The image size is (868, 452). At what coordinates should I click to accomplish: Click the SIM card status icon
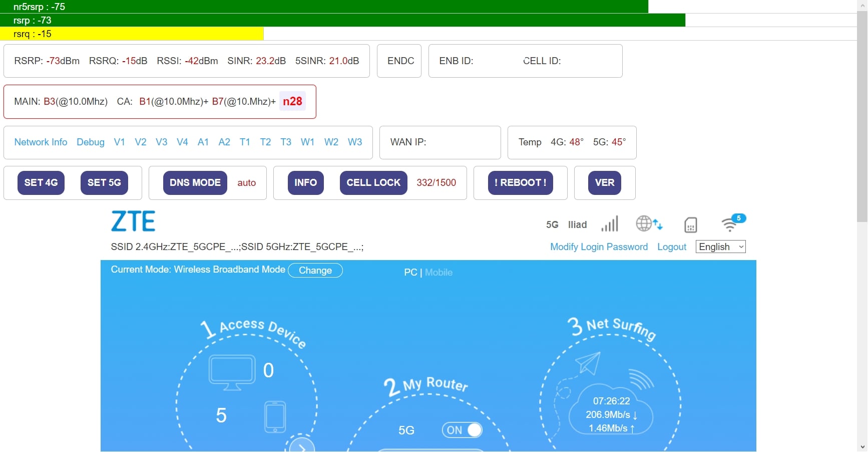[690, 225]
